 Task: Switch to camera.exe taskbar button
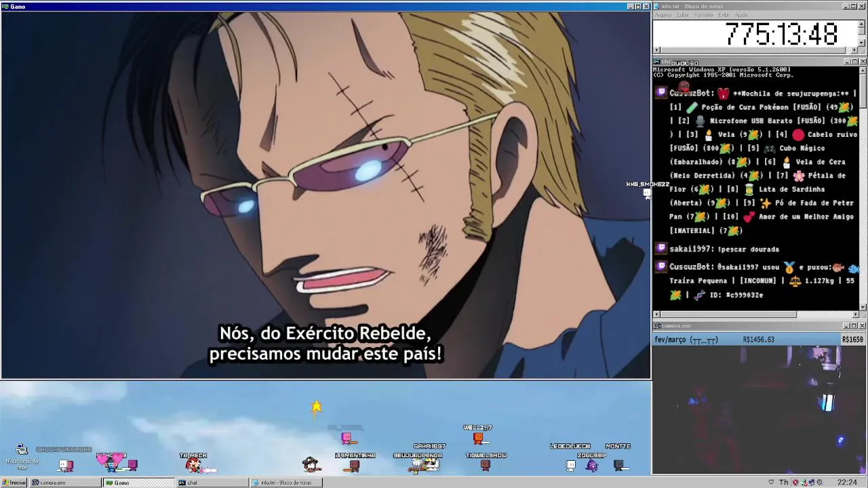pyautogui.click(x=65, y=483)
